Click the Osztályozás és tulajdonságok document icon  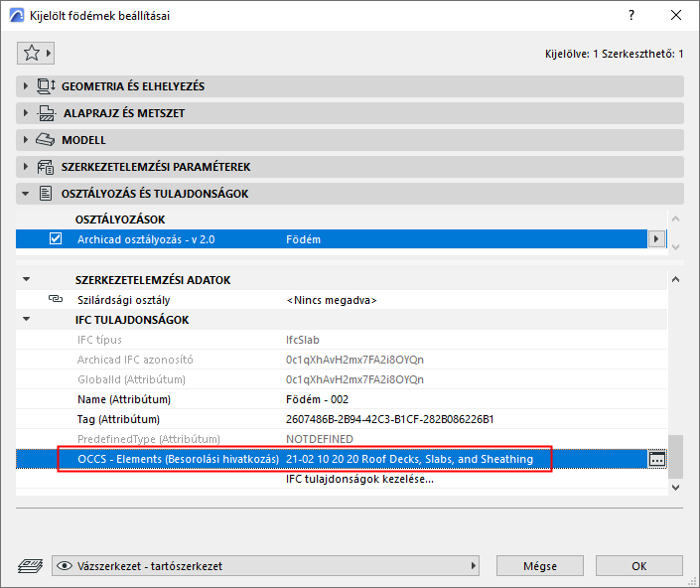45,194
